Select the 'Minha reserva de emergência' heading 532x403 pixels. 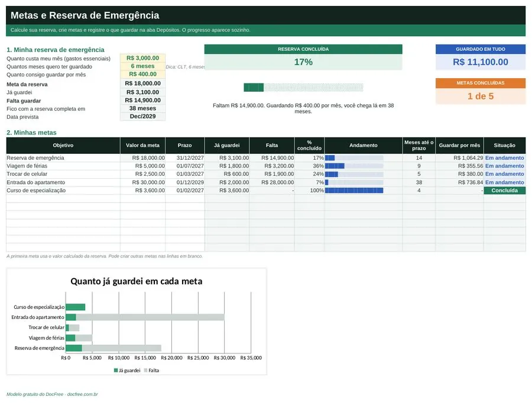(x=56, y=50)
